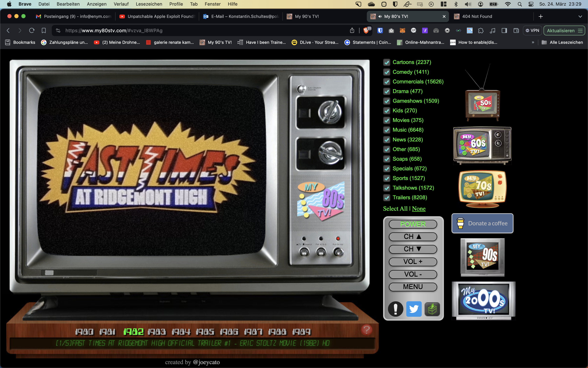Open the browser extensions puzzle icon
This screenshot has width=588, height=368.
coord(481,30)
